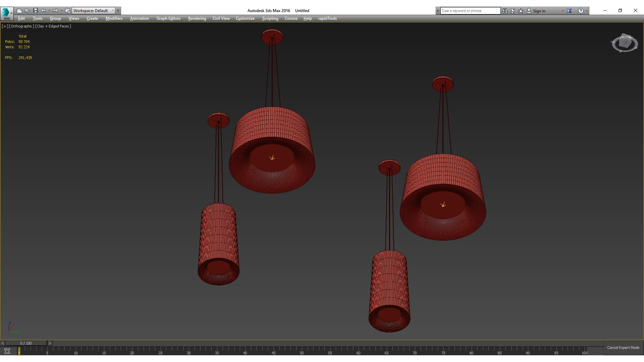Open the Sign In dropdown arrow

coord(562,11)
